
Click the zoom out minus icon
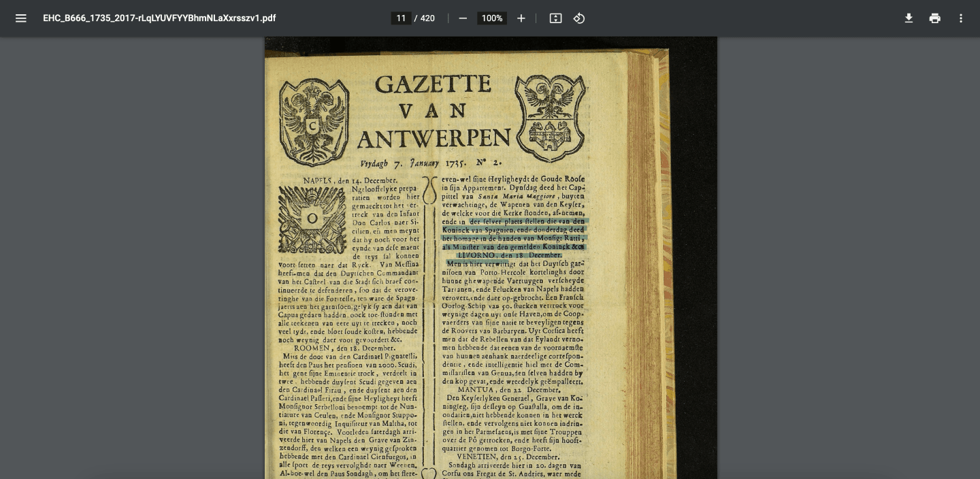[x=463, y=18]
